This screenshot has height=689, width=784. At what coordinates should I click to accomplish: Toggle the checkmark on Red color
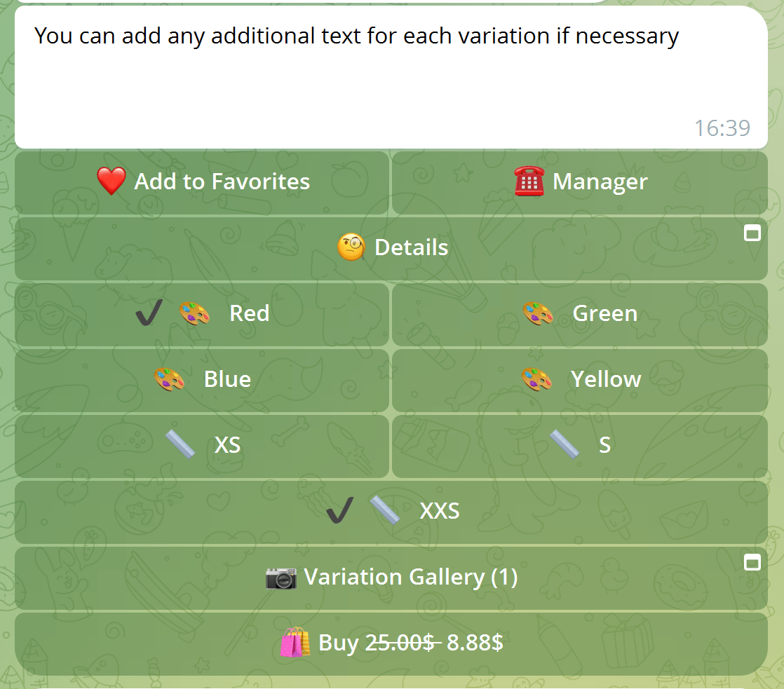148,313
